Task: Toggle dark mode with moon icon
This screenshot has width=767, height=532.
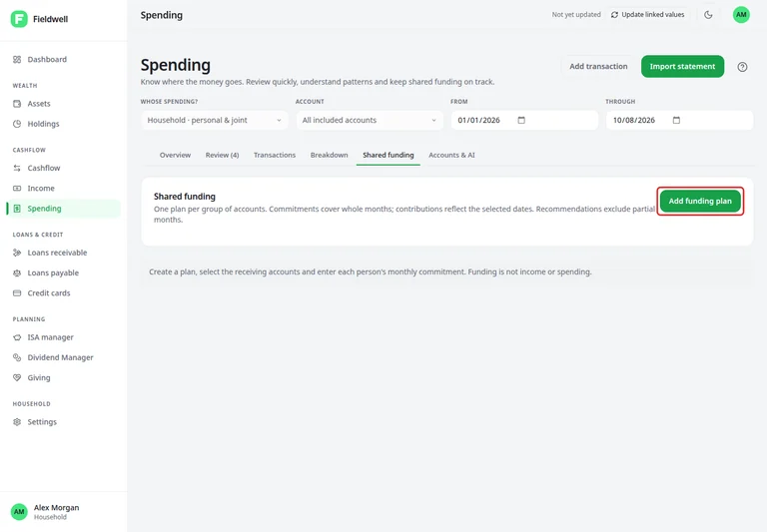Action: (x=708, y=15)
